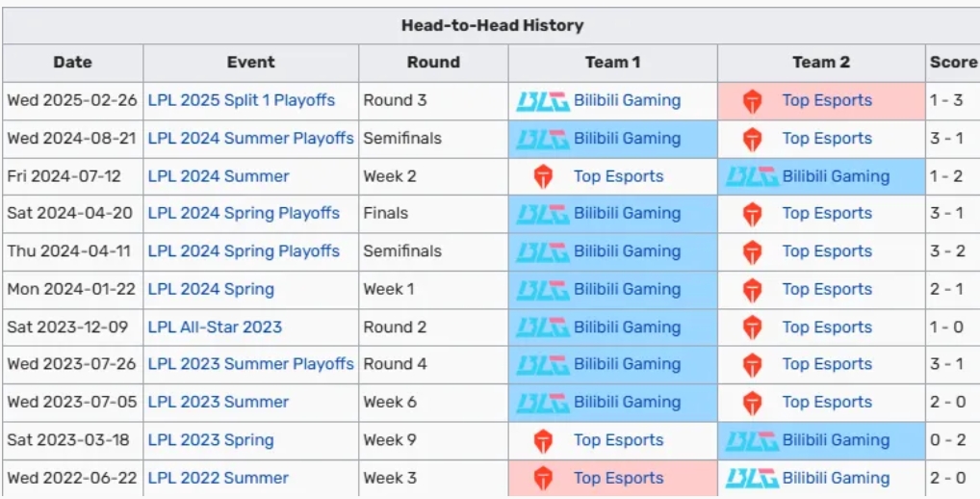Click Top Esports logo in 2025-02-26 row
The height and width of the screenshot is (499, 980).
coord(753,101)
